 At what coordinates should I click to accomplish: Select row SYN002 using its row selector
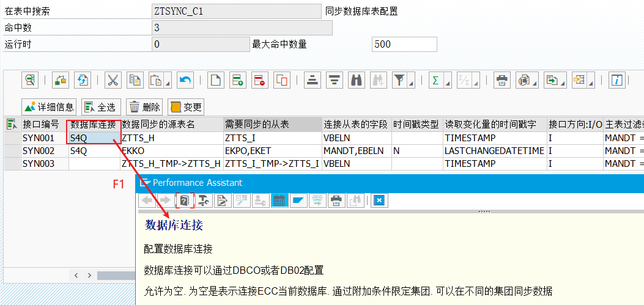pos(12,150)
